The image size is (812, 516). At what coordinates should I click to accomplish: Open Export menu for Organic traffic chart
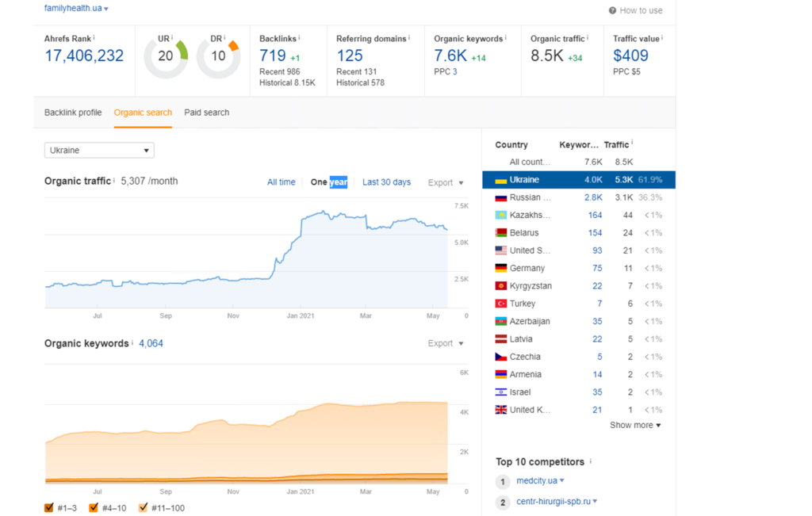(446, 182)
